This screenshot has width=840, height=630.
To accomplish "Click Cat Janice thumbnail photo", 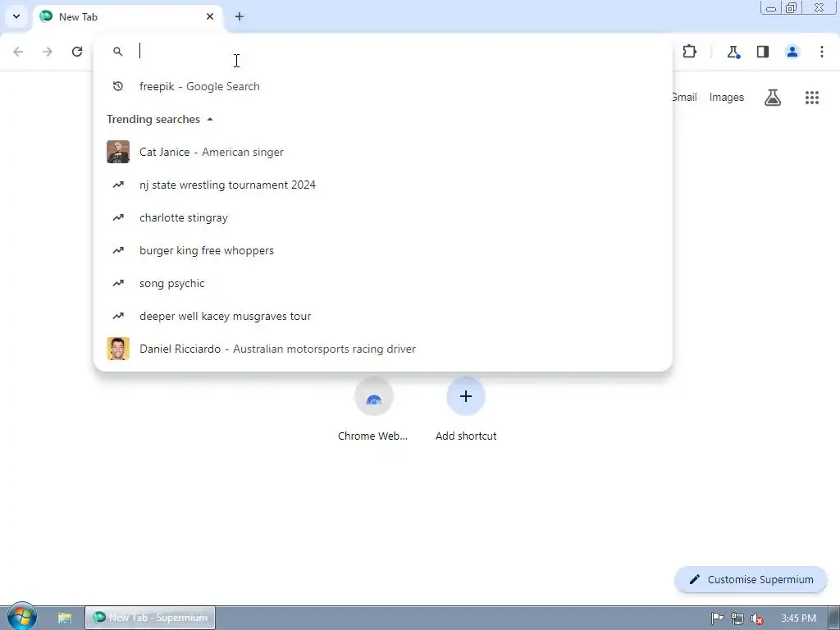I will tap(118, 152).
